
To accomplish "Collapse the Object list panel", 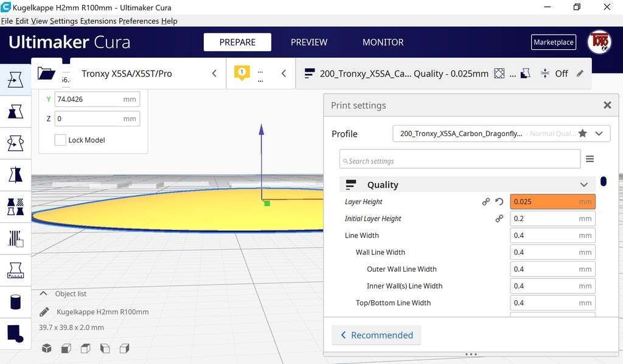I will point(44,294).
